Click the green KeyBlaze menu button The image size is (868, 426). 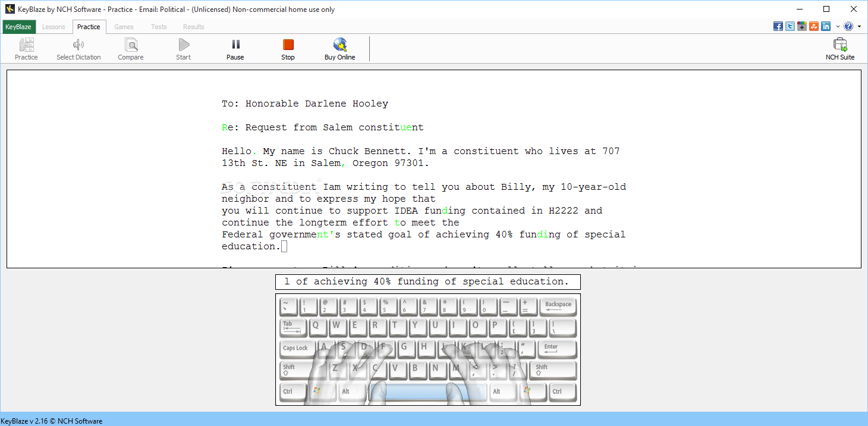[x=19, y=27]
